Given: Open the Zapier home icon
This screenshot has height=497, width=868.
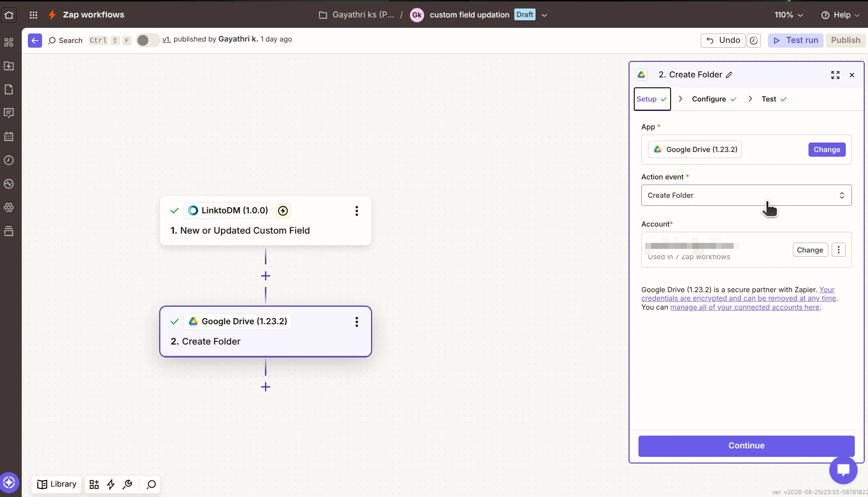Looking at the screenshot, I should click(9, 15).
